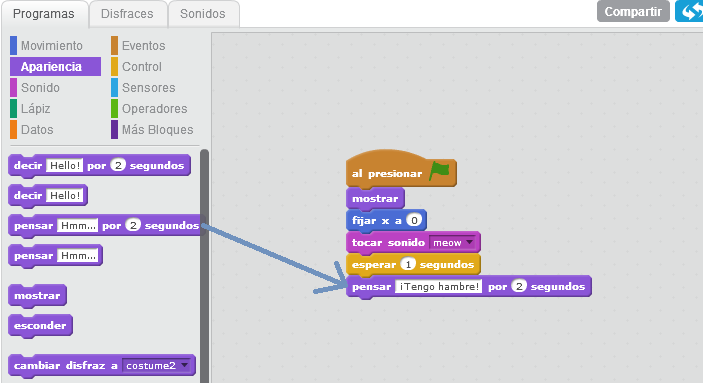The width and height of the screenshot is (703, 383).
Task: Click the green flag icon in hat block
Action: point(439,171)
